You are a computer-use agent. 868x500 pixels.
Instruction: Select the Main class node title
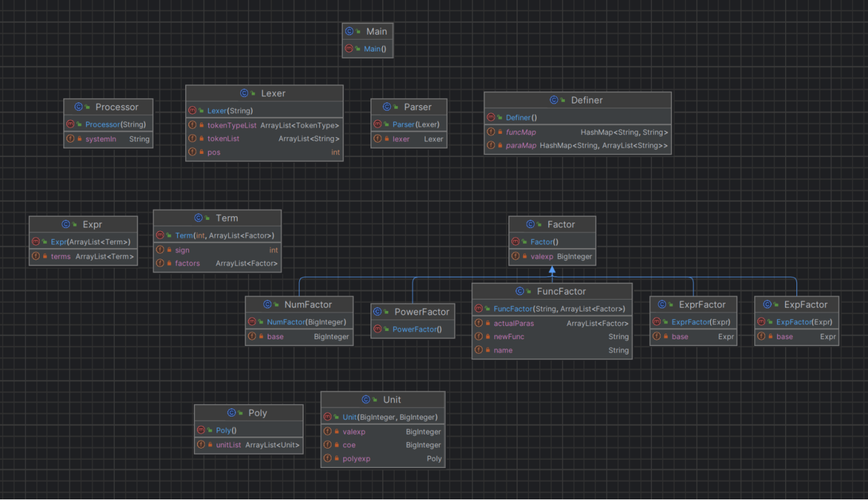click(377, 31)
